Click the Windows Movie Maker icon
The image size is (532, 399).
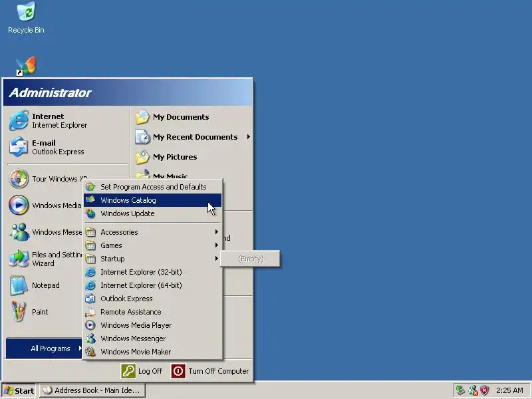pos(90,352)
